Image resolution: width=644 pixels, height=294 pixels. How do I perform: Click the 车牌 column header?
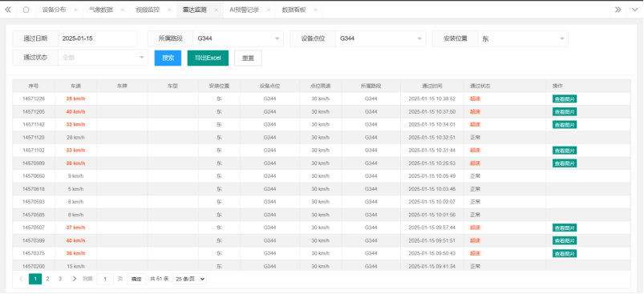coord(122,86)
